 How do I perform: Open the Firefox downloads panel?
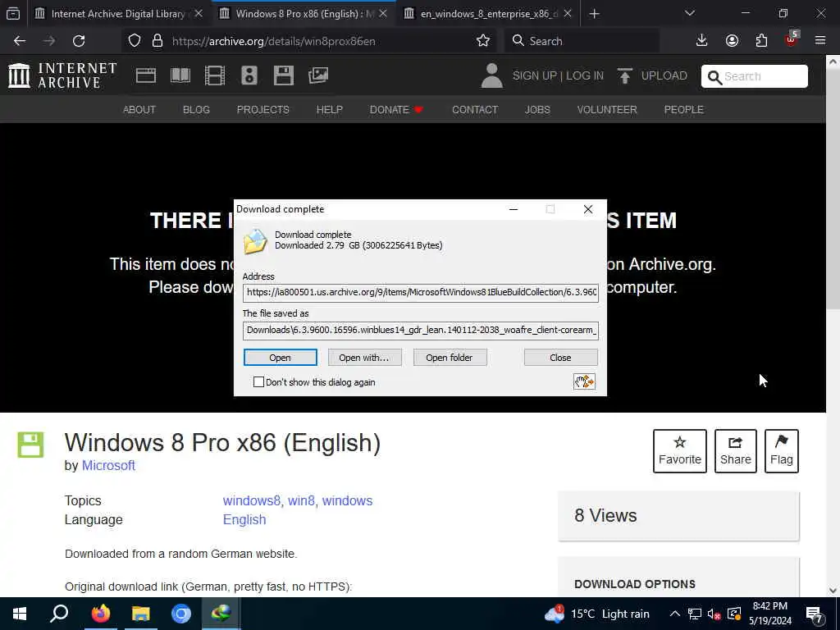tap(702, 41)
